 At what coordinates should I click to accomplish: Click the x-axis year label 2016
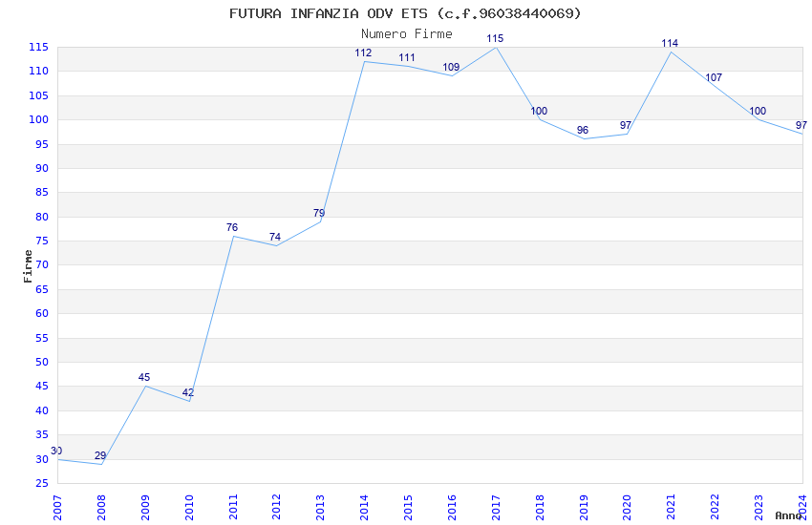point(452,508)
